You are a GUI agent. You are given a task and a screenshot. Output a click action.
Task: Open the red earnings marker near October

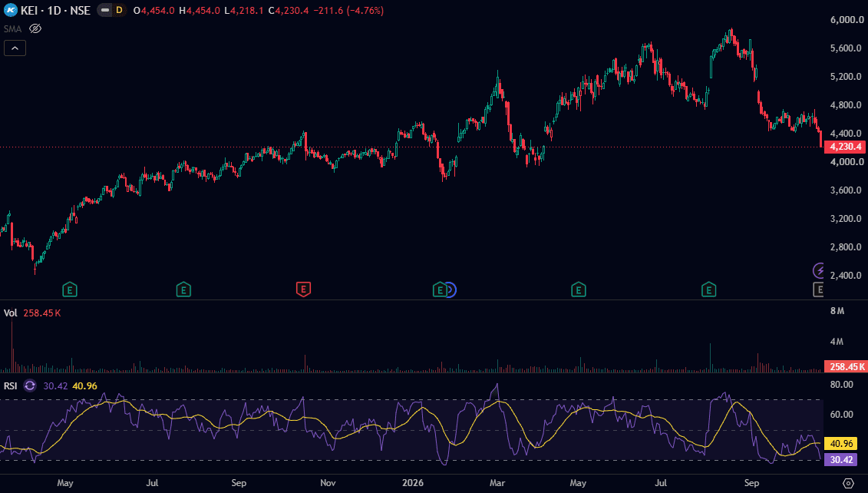click(x=303, y=290)
